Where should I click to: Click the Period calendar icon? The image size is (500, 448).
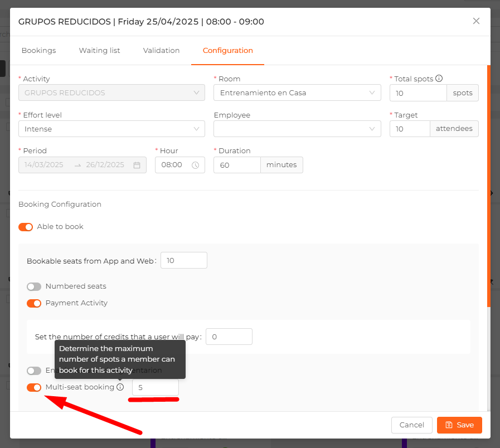pyautogui.click(x=137, y=165)
